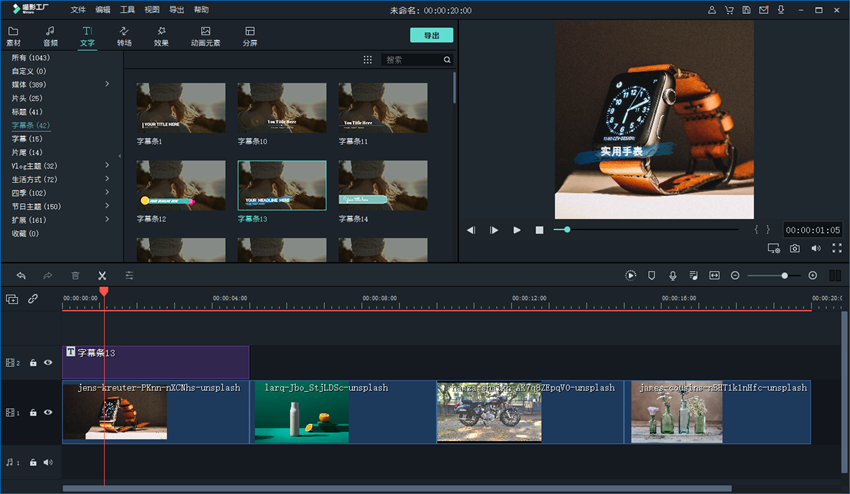Switch to the 音频 audio tab

tap(50, 36)
